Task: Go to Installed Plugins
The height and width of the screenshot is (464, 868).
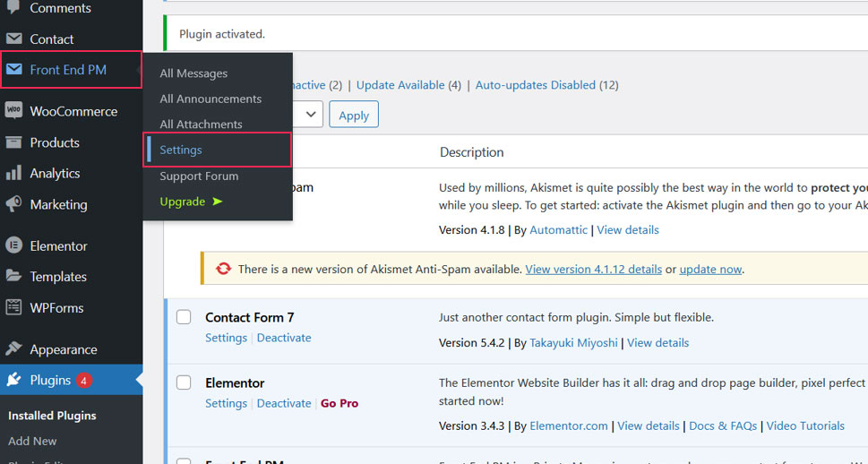Action: [x=52, y=416]
